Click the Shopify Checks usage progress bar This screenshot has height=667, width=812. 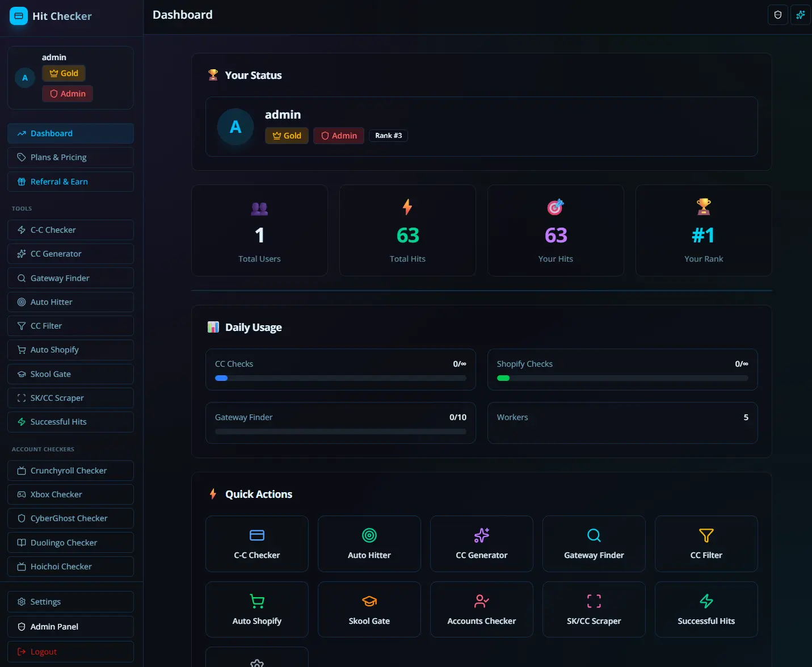pyautogui.click(x=622, y=378)
